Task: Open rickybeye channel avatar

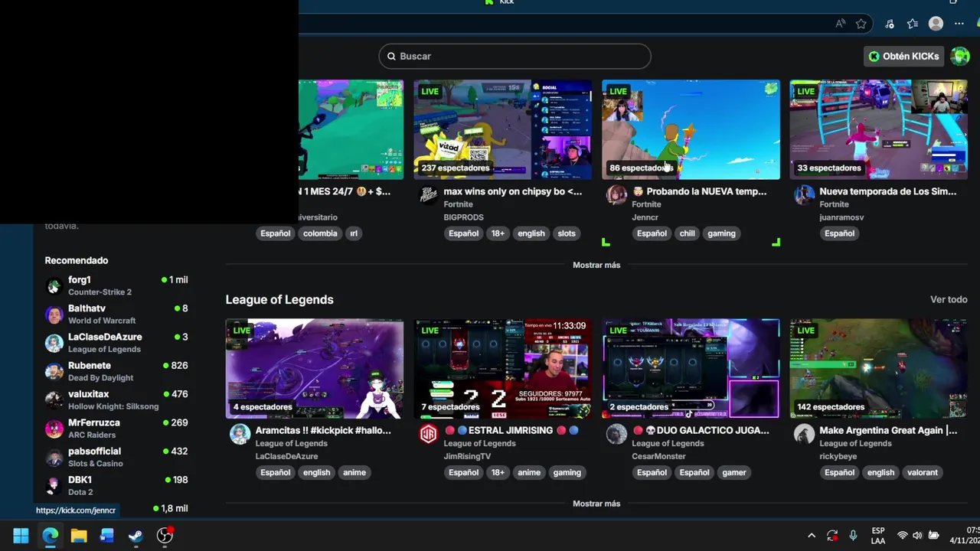Action: [805, 434]
